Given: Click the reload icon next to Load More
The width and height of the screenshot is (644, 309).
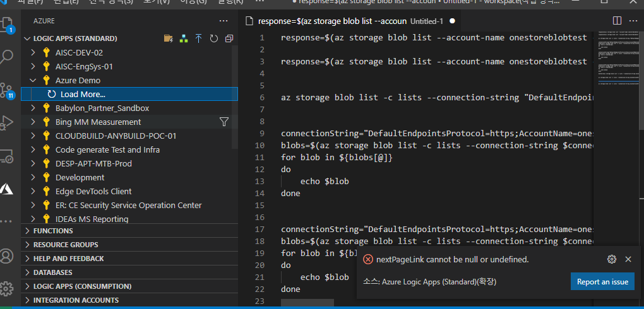Looking at the screenshot, I should click(x=52, y=95).
